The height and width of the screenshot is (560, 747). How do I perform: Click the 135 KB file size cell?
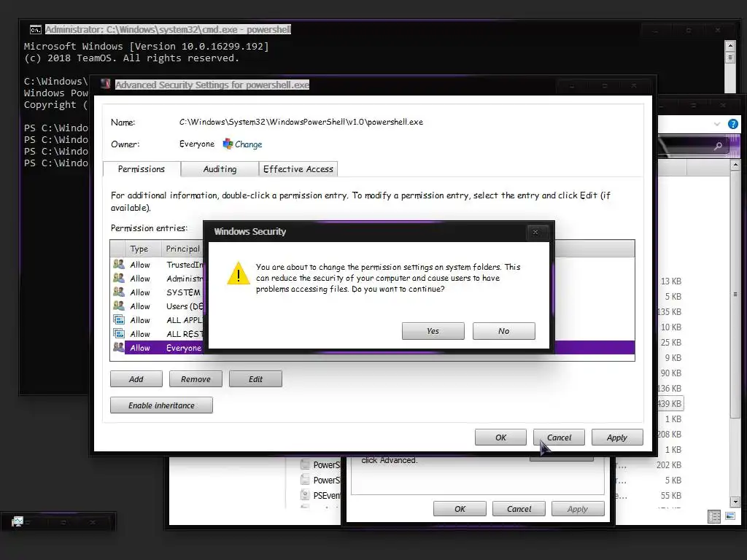[x=670, y=312]
